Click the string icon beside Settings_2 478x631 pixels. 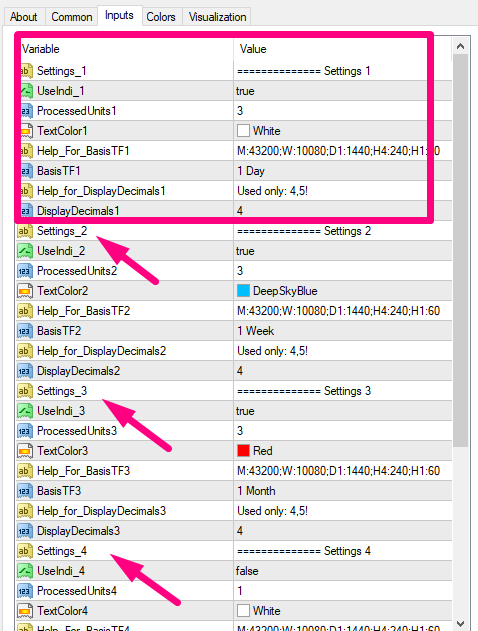click(x=25, y=231)
